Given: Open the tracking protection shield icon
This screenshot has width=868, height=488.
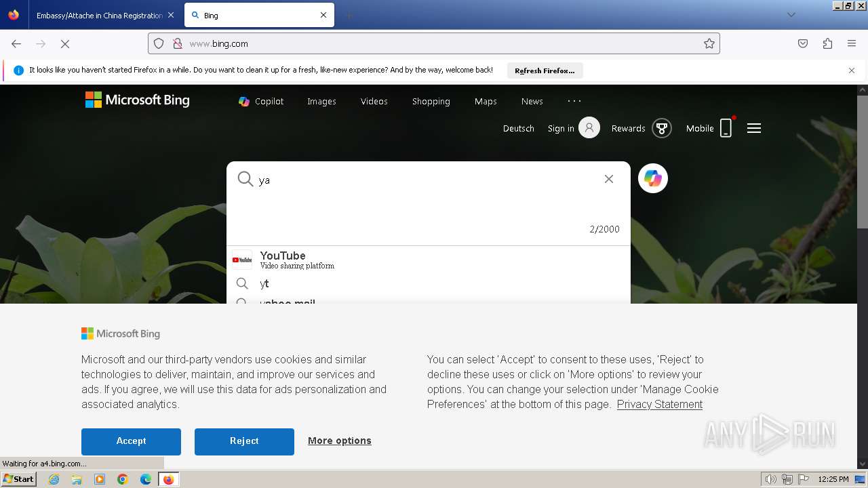Looking at the screenshot, I should [x=159, y=43].
